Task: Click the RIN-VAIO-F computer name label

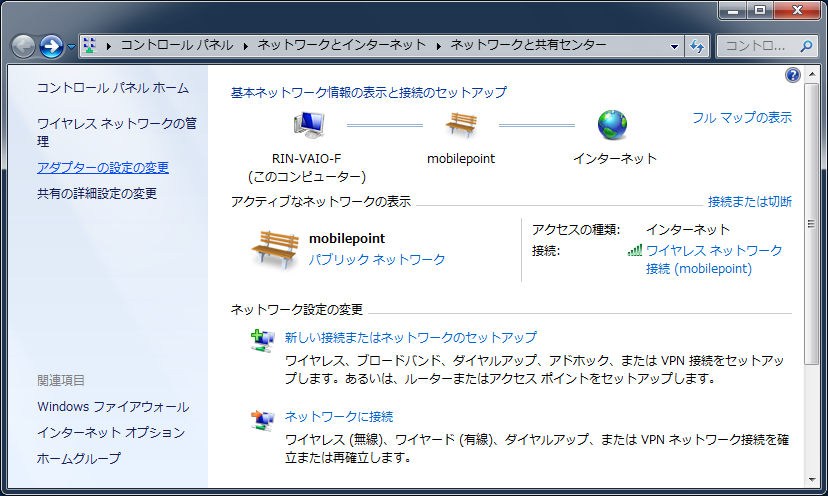Action: click(x=306, y=158)
